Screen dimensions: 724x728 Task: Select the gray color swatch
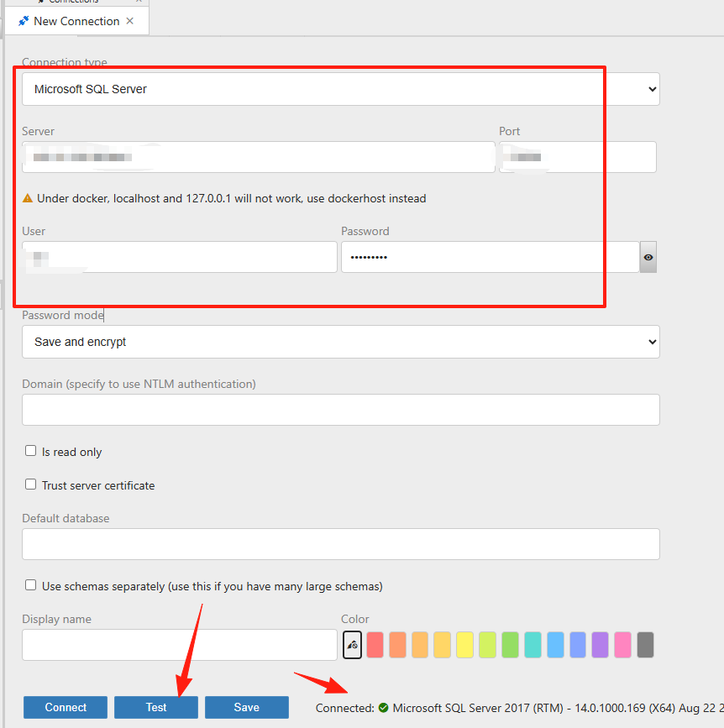[x=645, y=644]
